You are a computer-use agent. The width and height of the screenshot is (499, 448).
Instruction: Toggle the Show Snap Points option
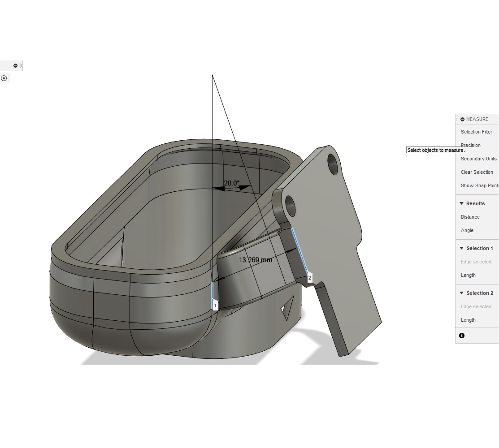click(479, 185)
